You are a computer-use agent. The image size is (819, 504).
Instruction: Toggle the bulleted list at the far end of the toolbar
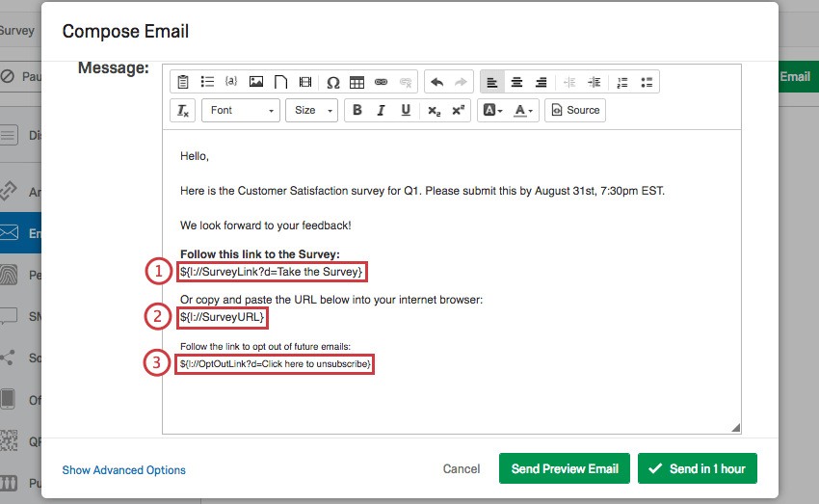[x=647, y=82]
